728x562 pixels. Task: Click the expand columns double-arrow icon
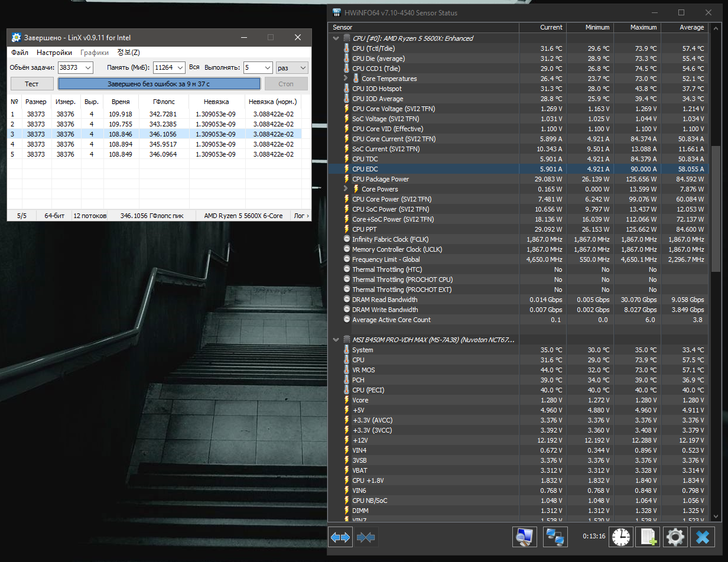340,537
